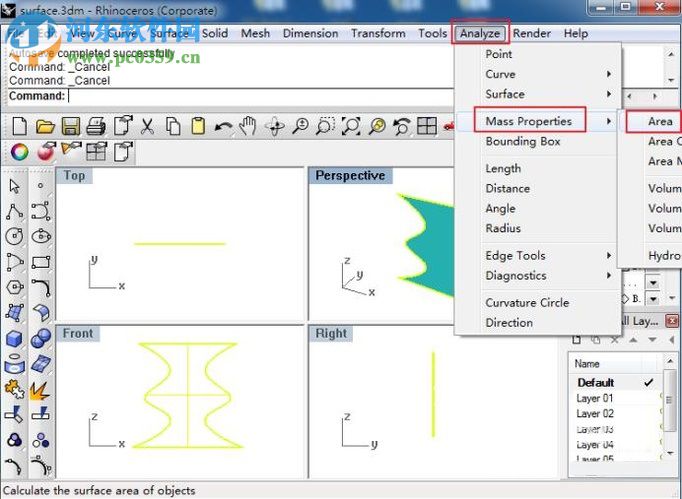Select the Boolean union spheres tool
682x499 pixels.
41,338
